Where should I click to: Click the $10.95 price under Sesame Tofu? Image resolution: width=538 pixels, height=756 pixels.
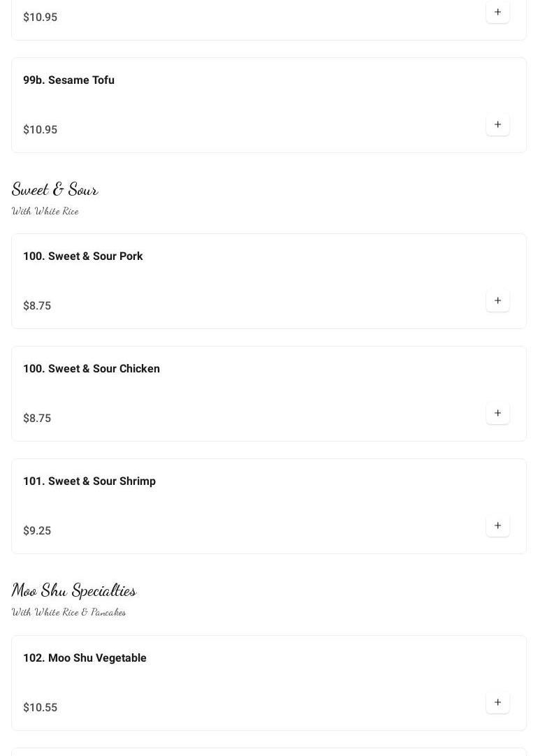(x=40, y=130)
